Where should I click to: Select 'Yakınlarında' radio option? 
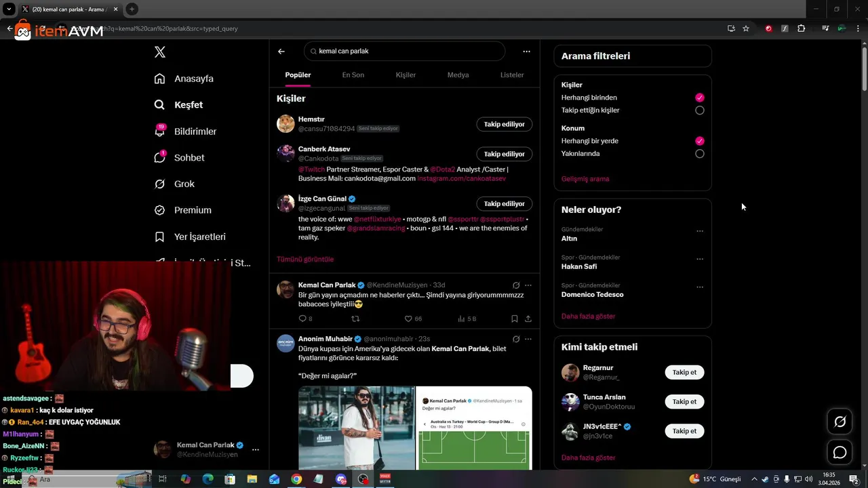click(x=700, y=154)
